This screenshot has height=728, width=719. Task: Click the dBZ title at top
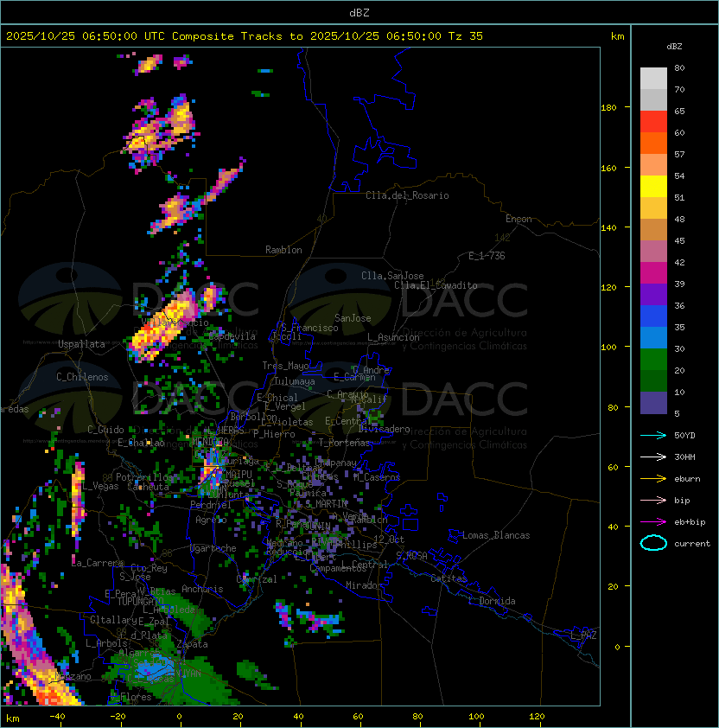click(x=359, y=12)
